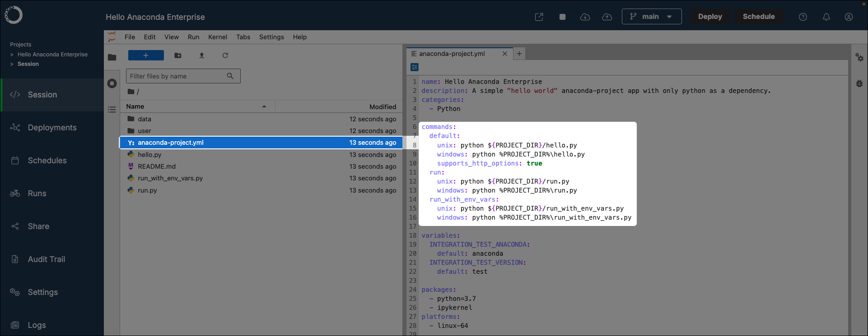Click the stop session square icon

coord(562,17)
